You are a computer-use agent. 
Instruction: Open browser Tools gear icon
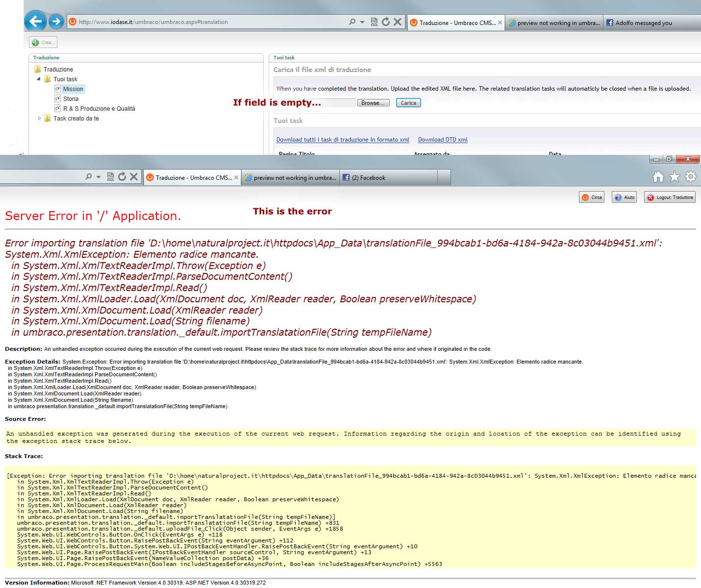coord(691,176)
